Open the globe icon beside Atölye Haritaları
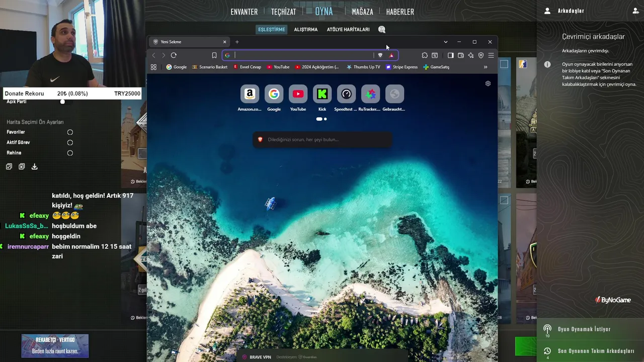 pos(382,30)
